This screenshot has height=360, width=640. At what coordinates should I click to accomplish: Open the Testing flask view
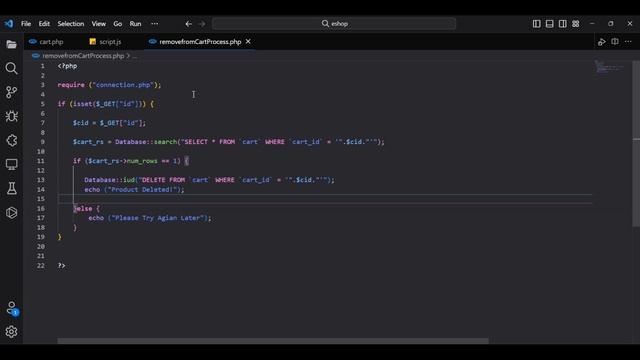pyautogui.click(x=11, y=188)
